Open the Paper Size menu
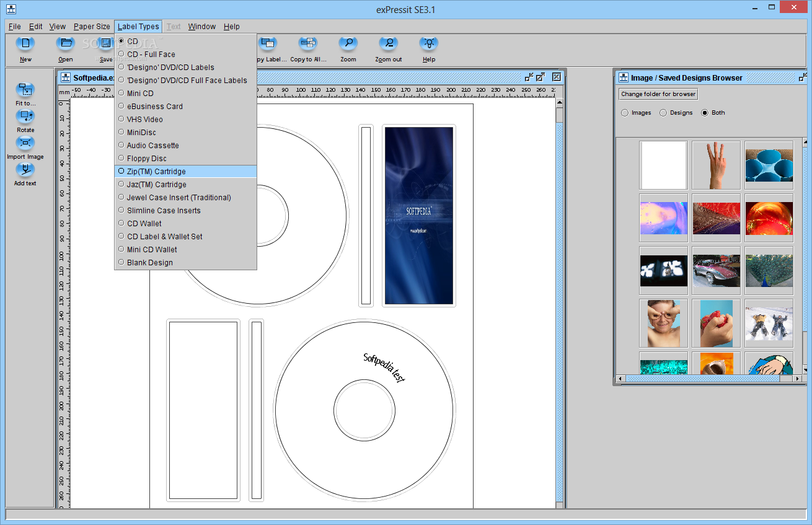 coord(92,27)
